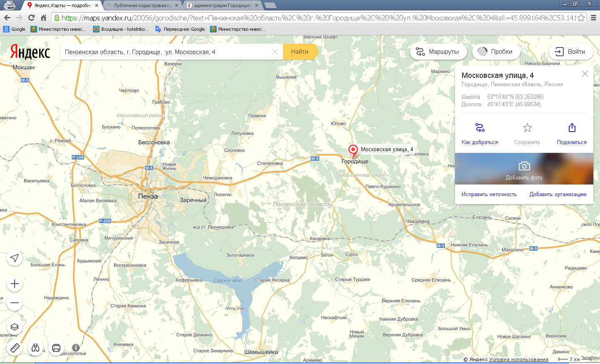Click the Чаадаевка label on the map
Viewport: 600px width, 364px height.
coord(417,222)
